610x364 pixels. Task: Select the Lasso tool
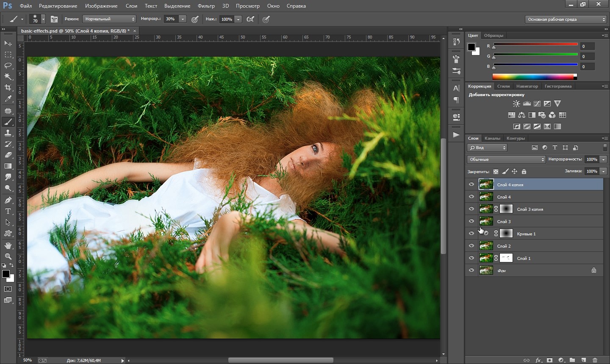tap(8, 66)
